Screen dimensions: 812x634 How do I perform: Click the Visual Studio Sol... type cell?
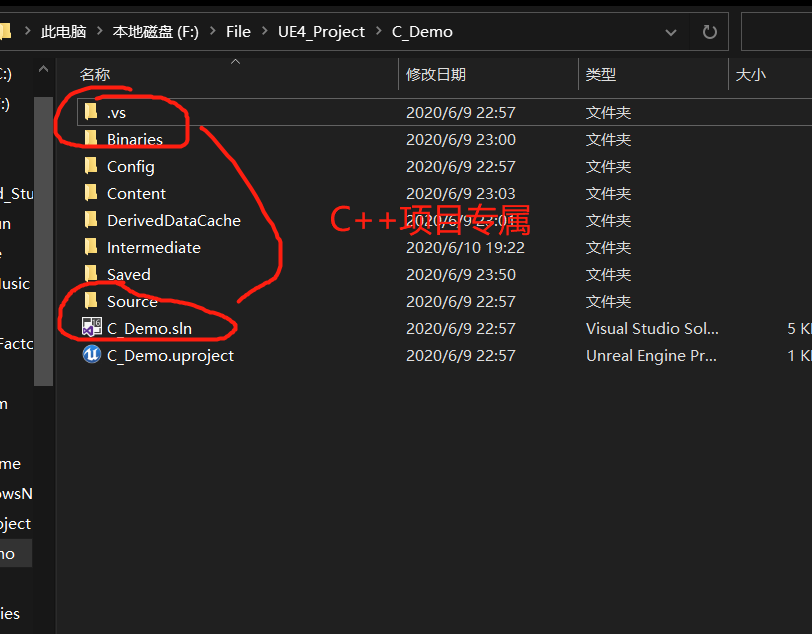pos(652,328)
